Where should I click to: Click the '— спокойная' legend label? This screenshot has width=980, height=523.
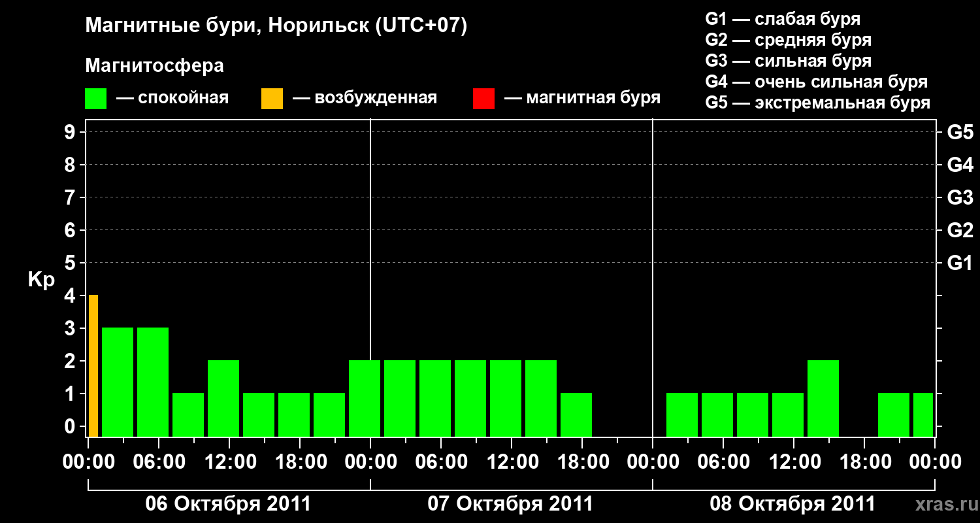tap(172, 98)
